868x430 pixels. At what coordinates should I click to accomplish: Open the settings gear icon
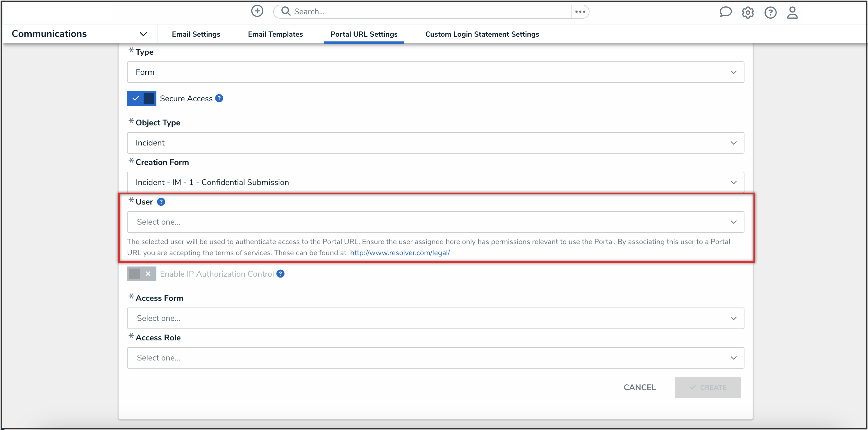pos(748,13)
